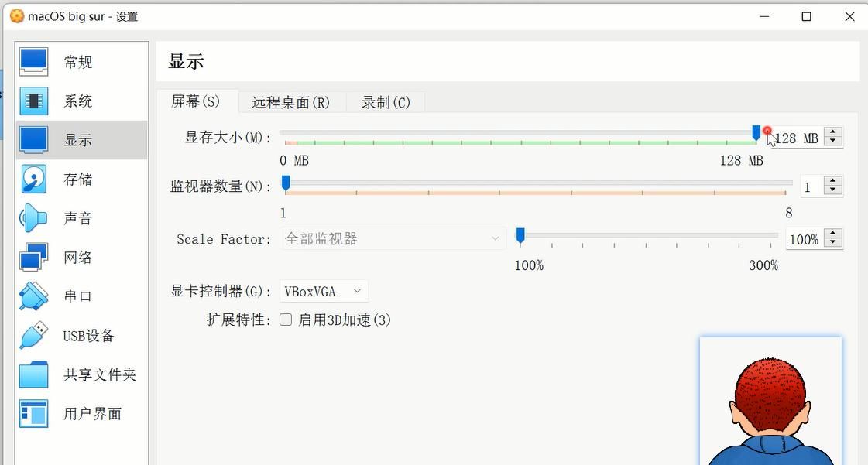Select the 屏幕(S) tab
Screen dimensions: 868x465
point(195,101)
